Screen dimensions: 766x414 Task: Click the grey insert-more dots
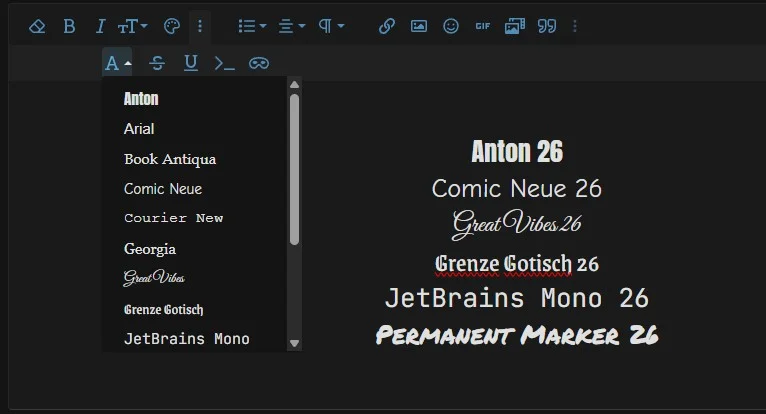pyautogui.click(x=575, y=26)
